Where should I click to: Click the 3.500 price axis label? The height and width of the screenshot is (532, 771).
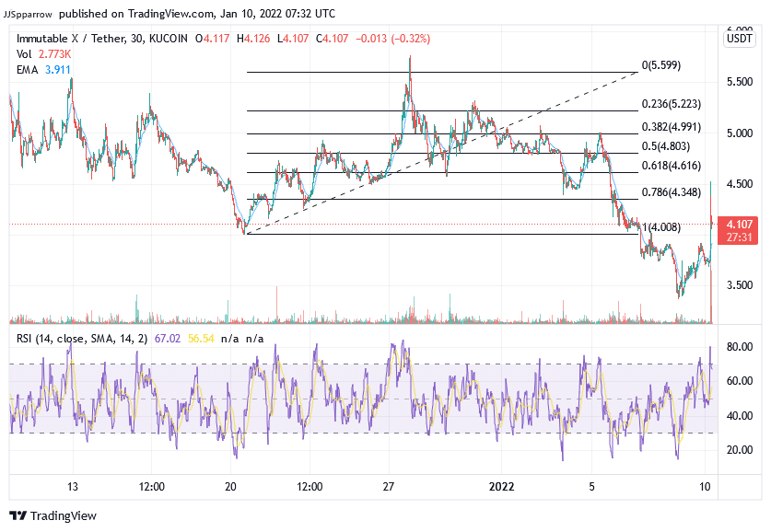point(740,285)
